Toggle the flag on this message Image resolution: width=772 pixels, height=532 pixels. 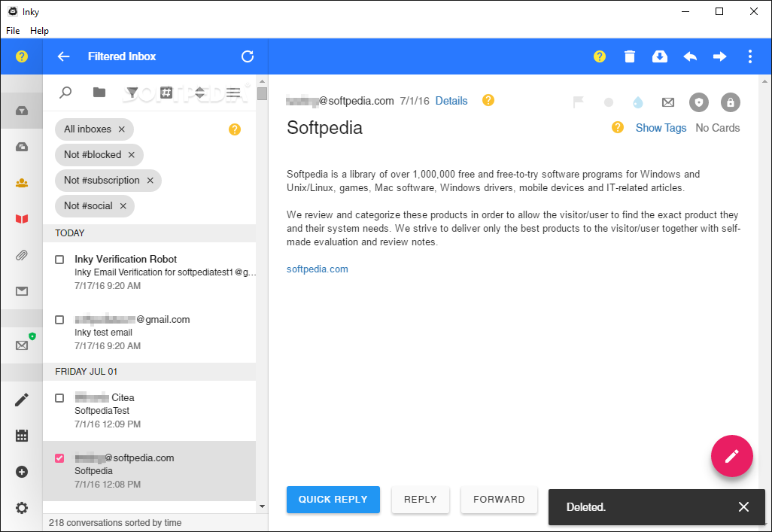coord(579,102)
